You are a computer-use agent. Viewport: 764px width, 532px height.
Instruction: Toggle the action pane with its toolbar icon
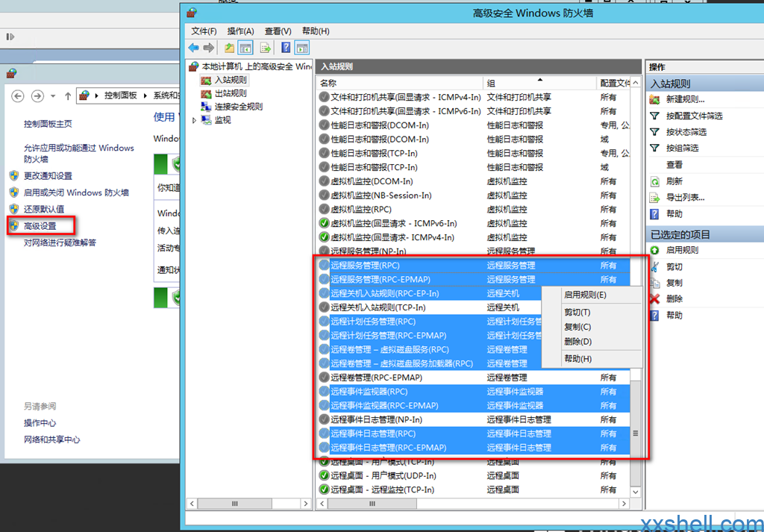point(302,48)
